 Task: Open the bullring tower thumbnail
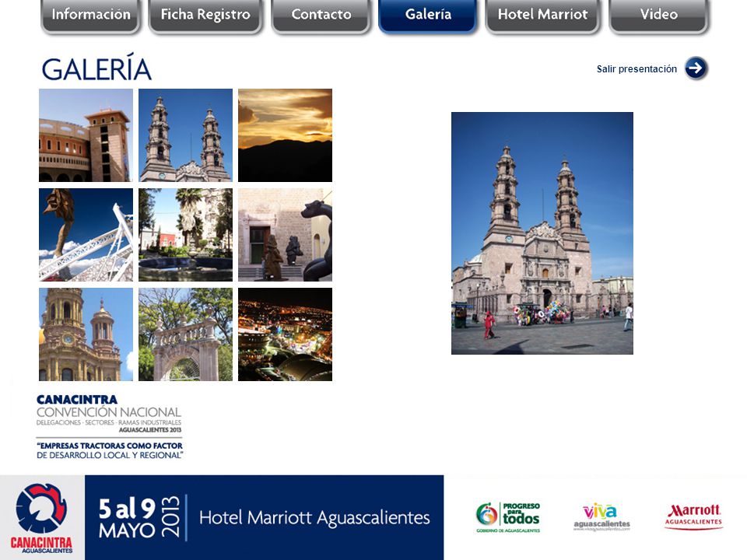point(86,135)
